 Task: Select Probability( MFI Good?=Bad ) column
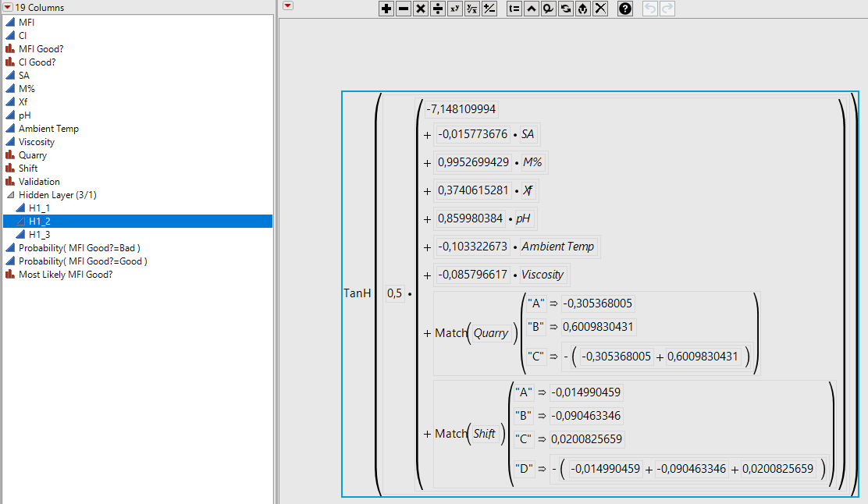point(79,248)
